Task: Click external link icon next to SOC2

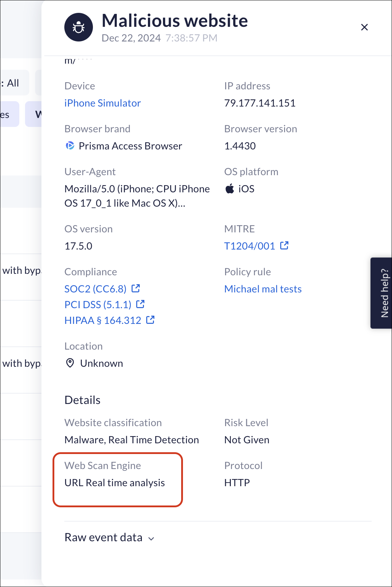Action: (x=136, y=288)
